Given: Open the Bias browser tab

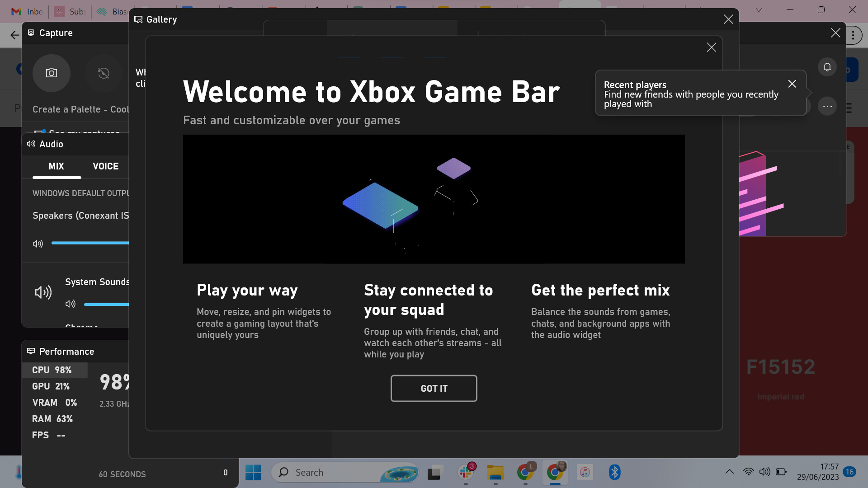Looking at the screenshot, I should point(112,11).
